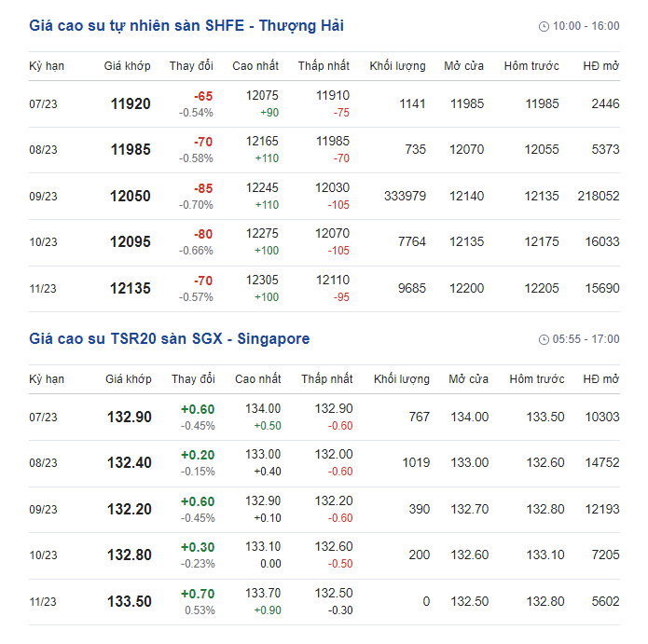648x644 pixels.
Task: Open the TSR20 SGX Singapore heading
Action: click(x=169, y=338)
